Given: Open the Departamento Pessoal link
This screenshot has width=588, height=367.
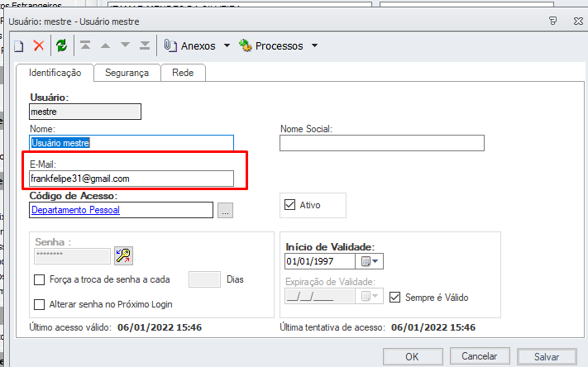Looking at the screenshot, I should click(75, 210).
